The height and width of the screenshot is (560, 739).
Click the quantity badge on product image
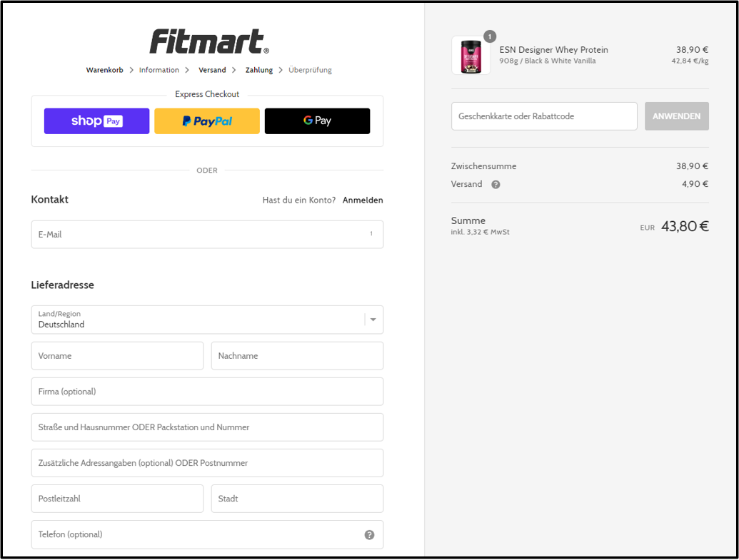pyautogui.click(x=490, y=36)
